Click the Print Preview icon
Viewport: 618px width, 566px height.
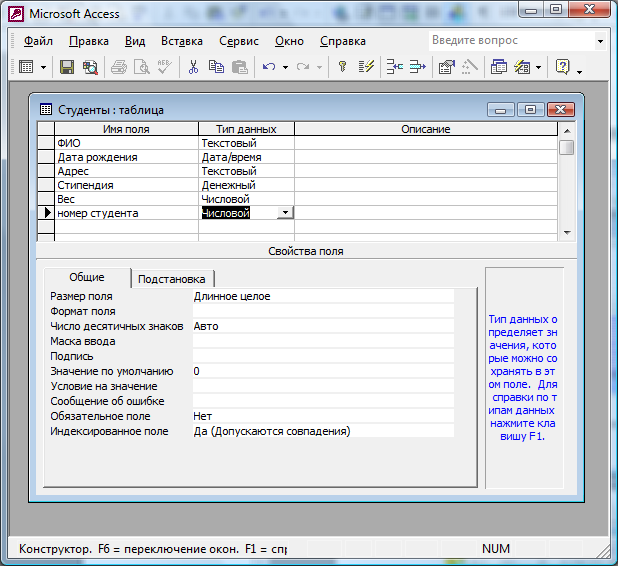point(142,67)
